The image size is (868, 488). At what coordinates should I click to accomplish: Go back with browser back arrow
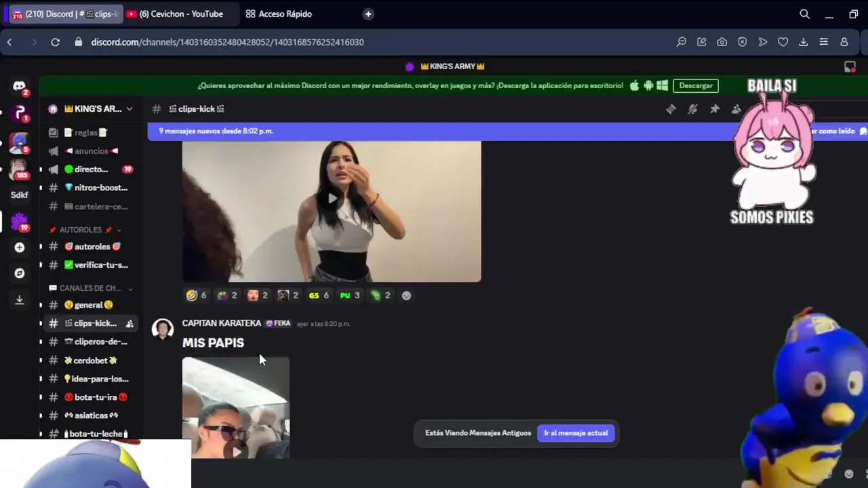pos(9,42)
